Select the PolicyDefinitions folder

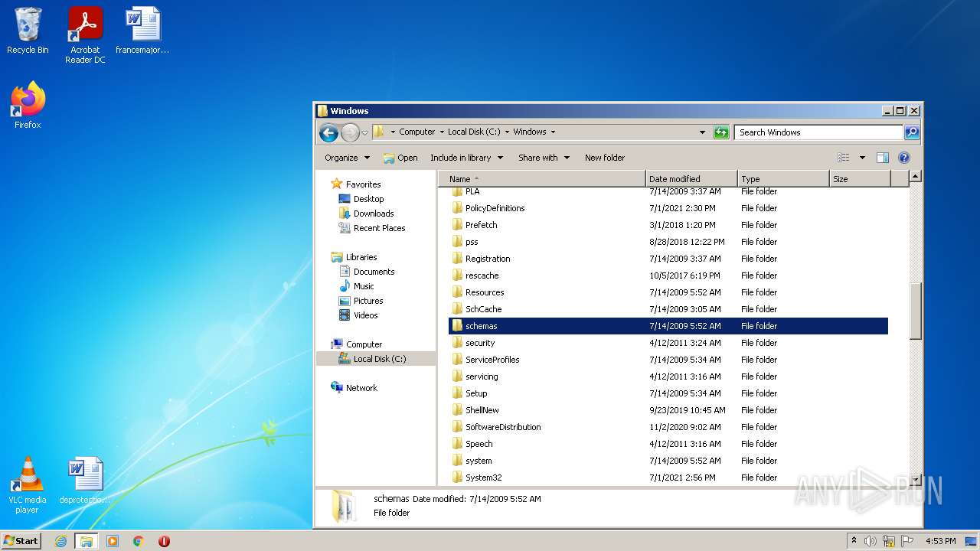pyautogui.click(x=668, y=208)
